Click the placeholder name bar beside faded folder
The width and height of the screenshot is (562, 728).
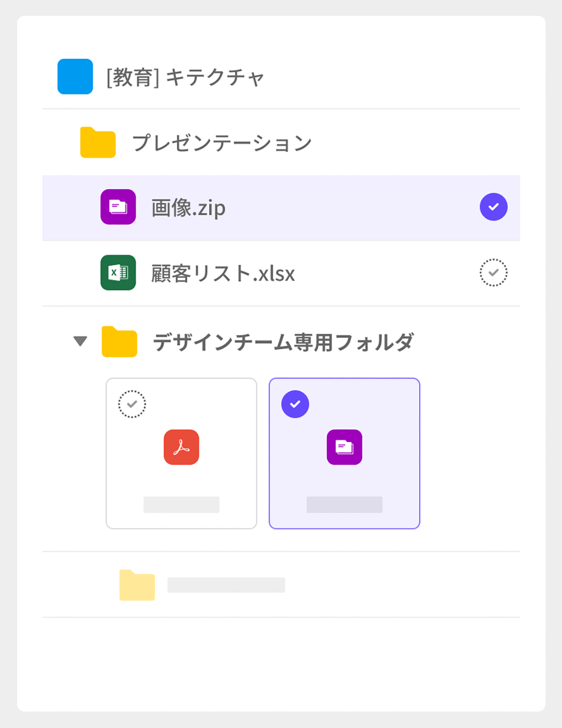(226, 585)
